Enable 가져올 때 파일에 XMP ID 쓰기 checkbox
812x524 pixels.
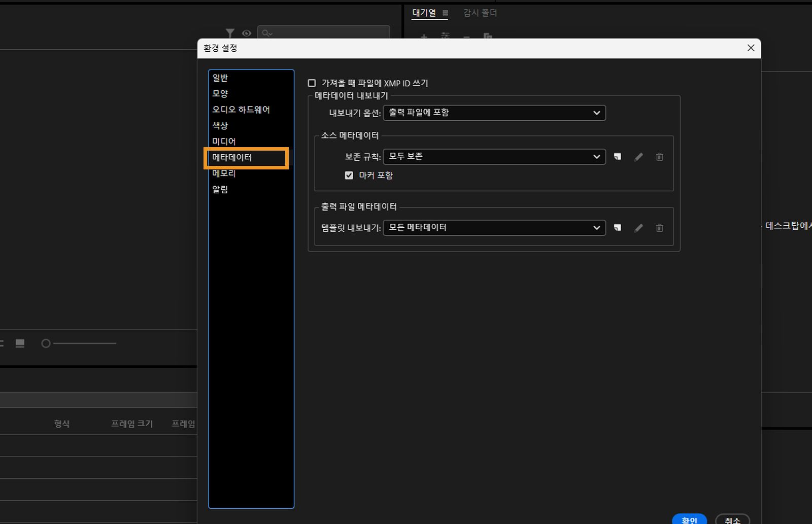pos(312,83)
